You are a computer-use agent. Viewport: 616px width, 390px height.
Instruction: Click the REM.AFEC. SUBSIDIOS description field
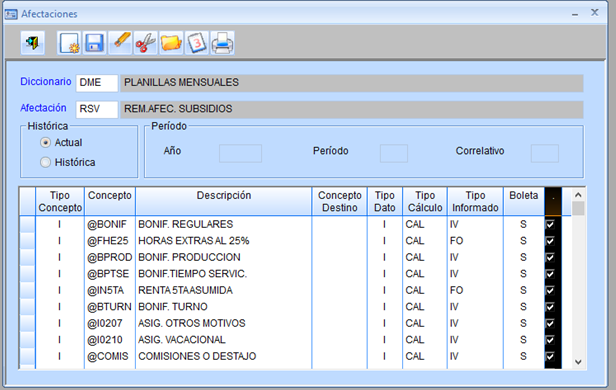[352, 109]
